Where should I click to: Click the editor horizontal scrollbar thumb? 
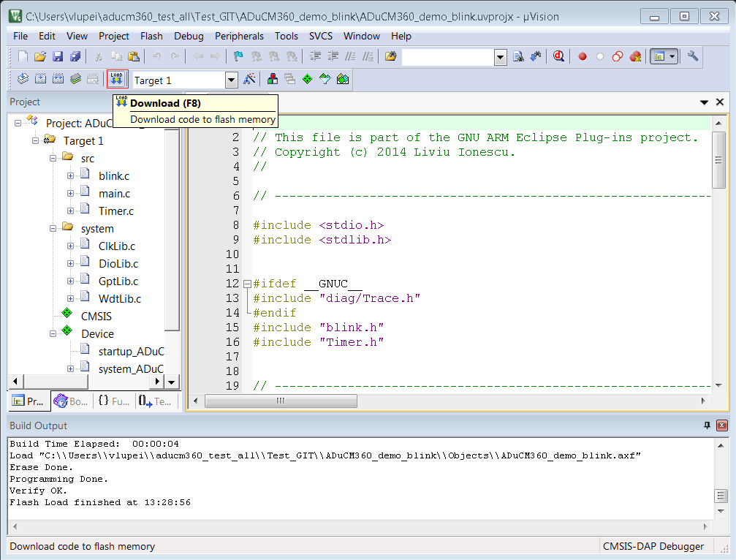click(281, 401)
